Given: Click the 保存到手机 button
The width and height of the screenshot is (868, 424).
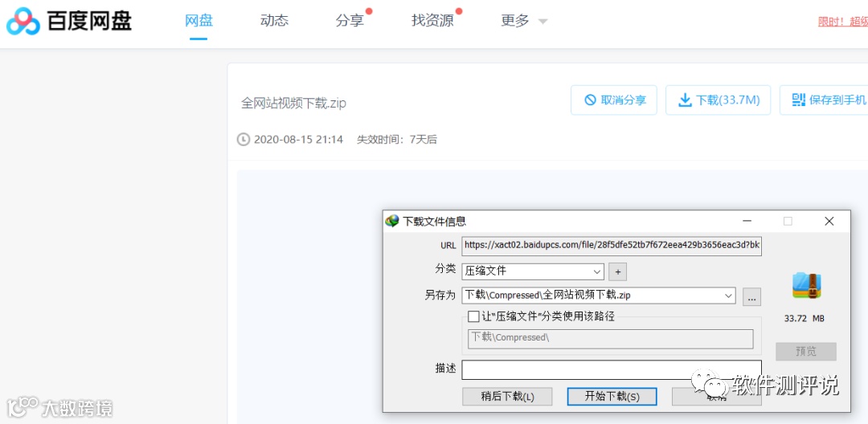Looking at the screenshot, I should pyautogui.click(x=824, y=100).
